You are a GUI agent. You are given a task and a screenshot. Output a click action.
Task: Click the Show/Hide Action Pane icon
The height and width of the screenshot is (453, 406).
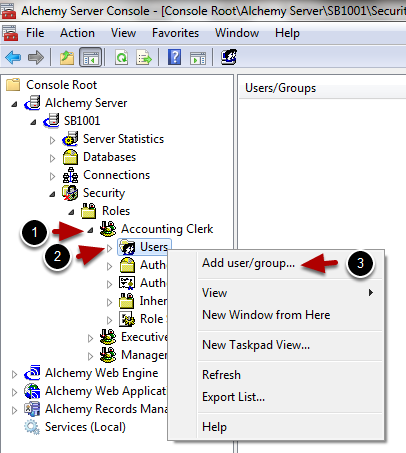[198, 58]
